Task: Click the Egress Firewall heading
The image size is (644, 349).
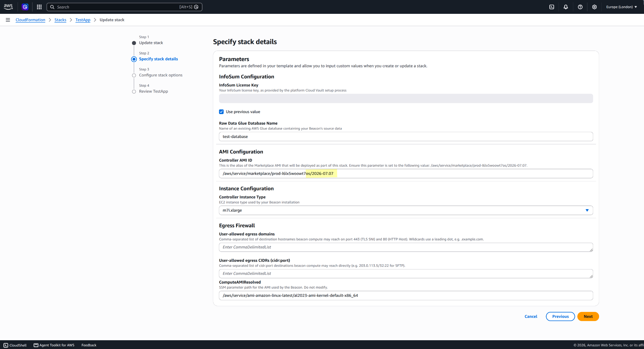Action: point(237,225)
